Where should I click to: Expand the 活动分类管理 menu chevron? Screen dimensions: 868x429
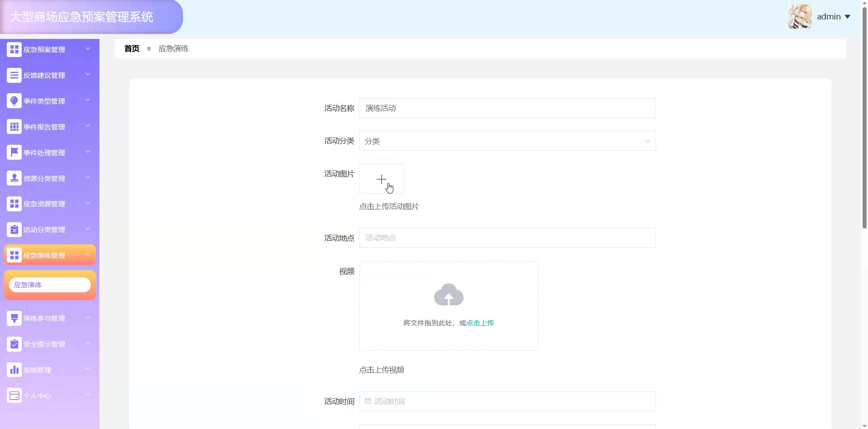click(x=88, y=229)
